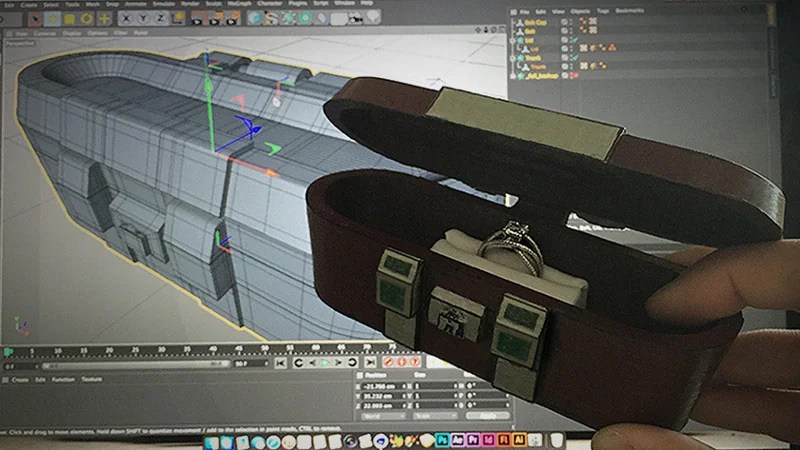Disable the Trunk generator green checkmark

pos(574,58)
